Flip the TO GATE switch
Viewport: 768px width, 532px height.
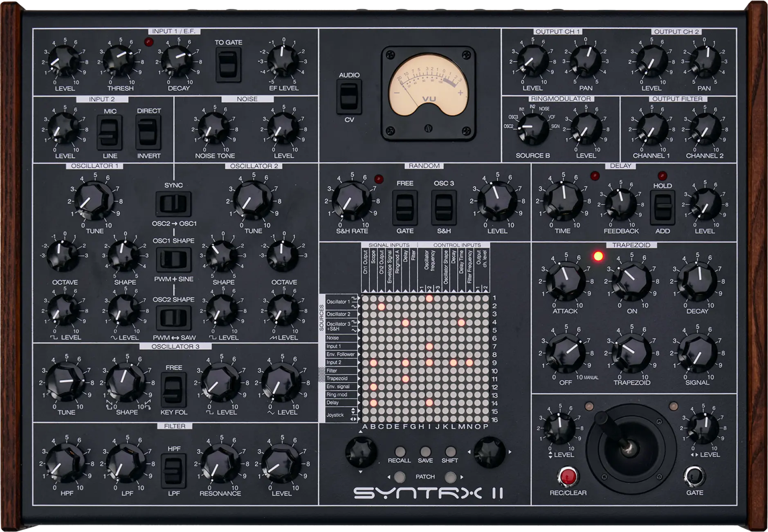(x=228, y=64)
